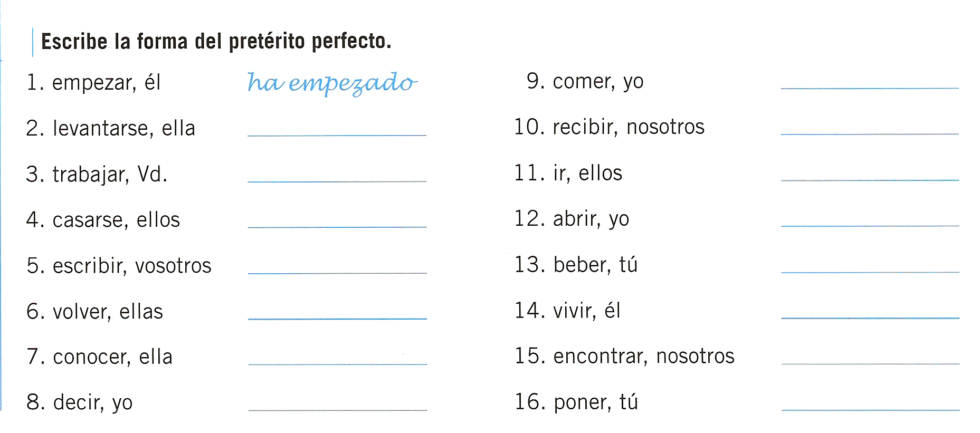Select the blank next to abrir, yo
The image size is (980, 433).
[870, 226]
